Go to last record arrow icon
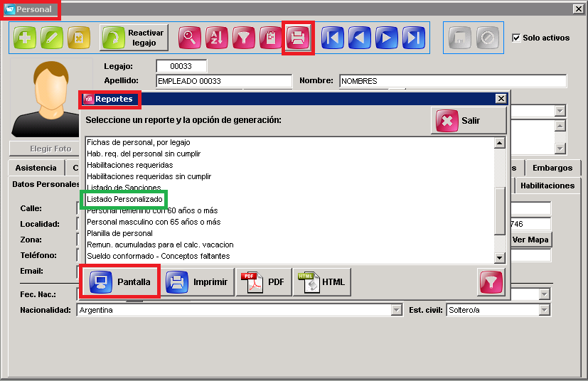 (414, 38)
